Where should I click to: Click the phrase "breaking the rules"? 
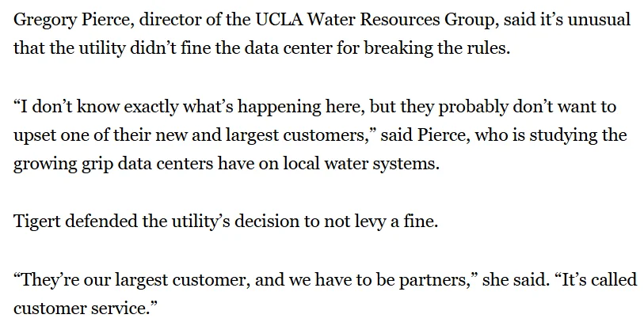coord(436,48)
